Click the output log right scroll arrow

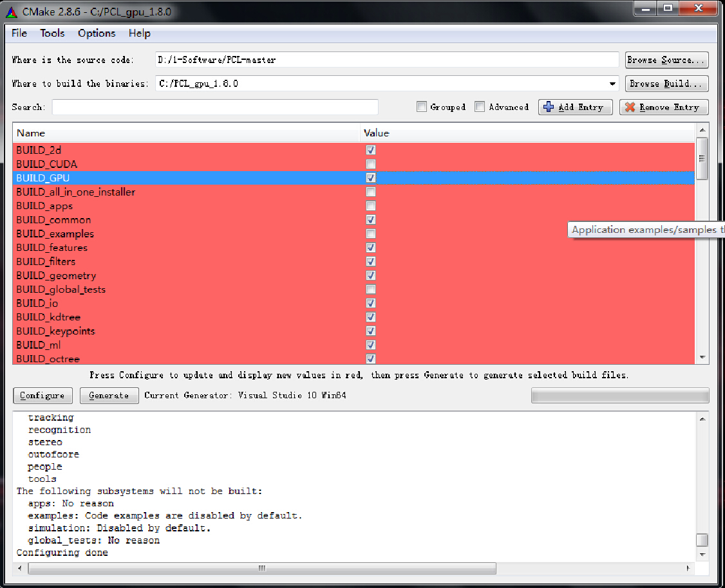pos(688,568)
